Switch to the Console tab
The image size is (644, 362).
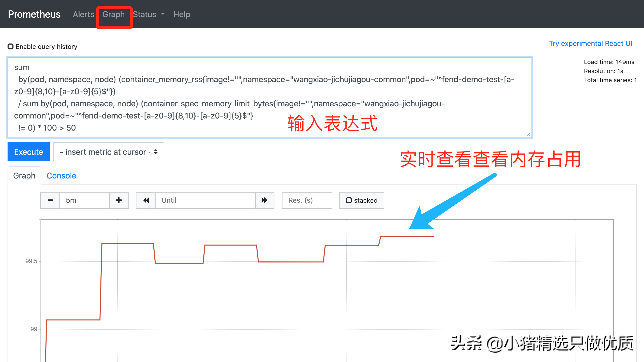point(61,175)
